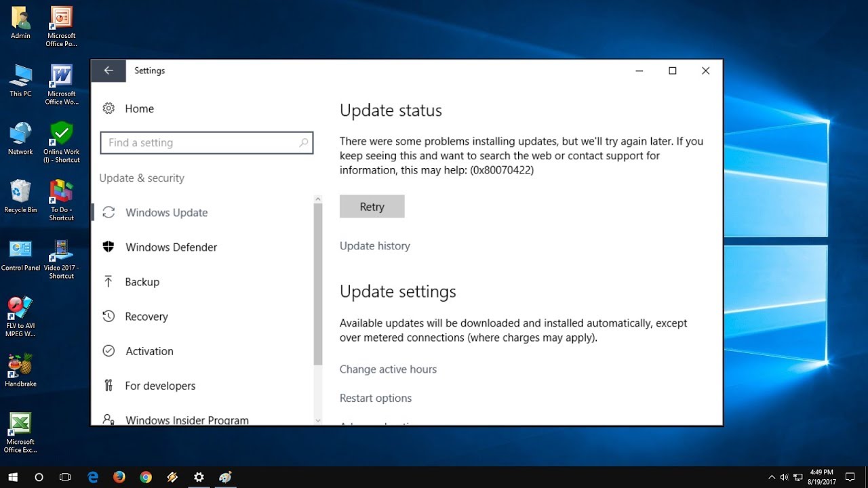Select the To Do shortcut icon

[x=61, y=201]
